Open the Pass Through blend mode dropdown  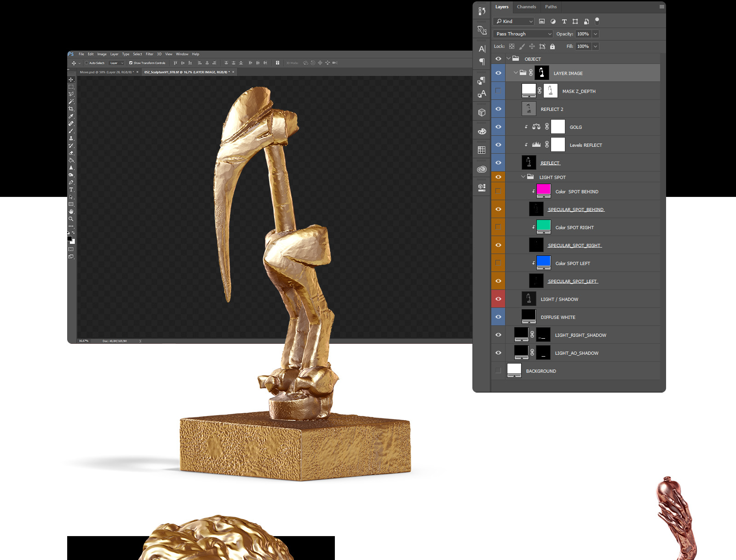(523, 34)
